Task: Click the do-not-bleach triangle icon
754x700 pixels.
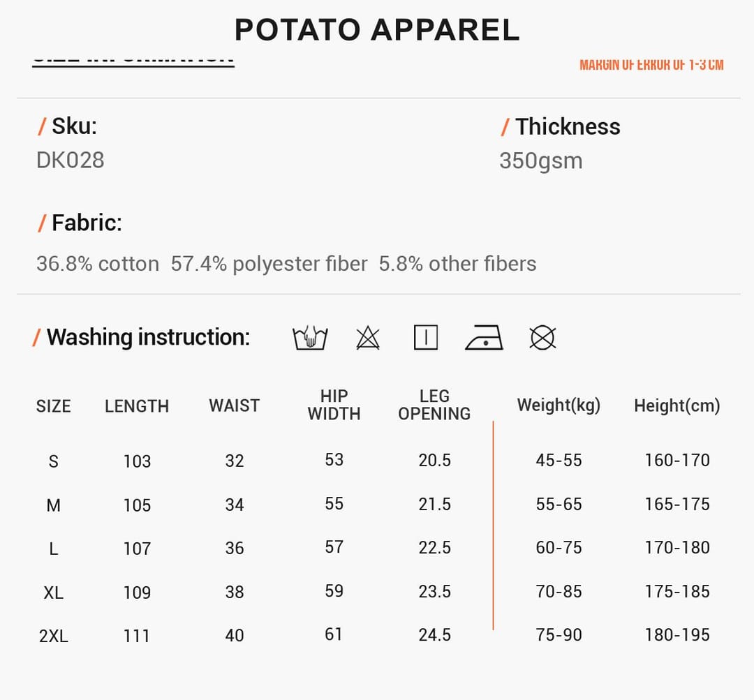Action: click(368, 338)
